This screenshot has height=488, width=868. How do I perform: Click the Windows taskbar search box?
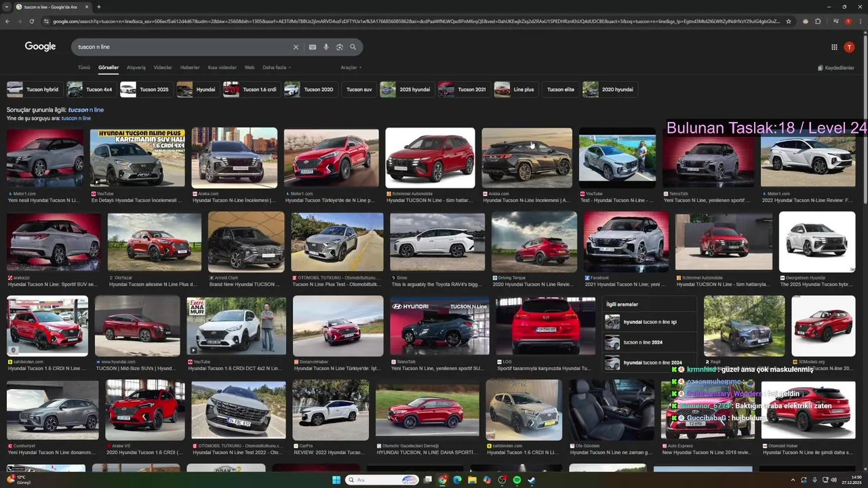tap(382, 480)
